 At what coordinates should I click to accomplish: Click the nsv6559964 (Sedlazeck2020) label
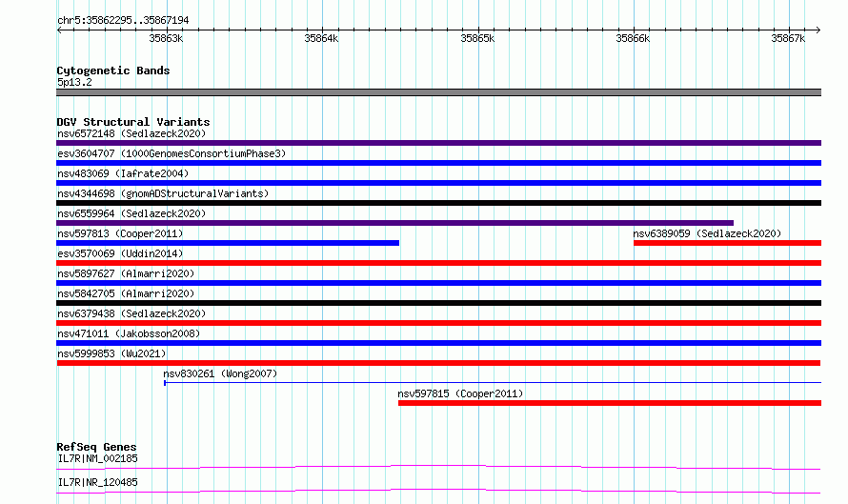point(131,213)
